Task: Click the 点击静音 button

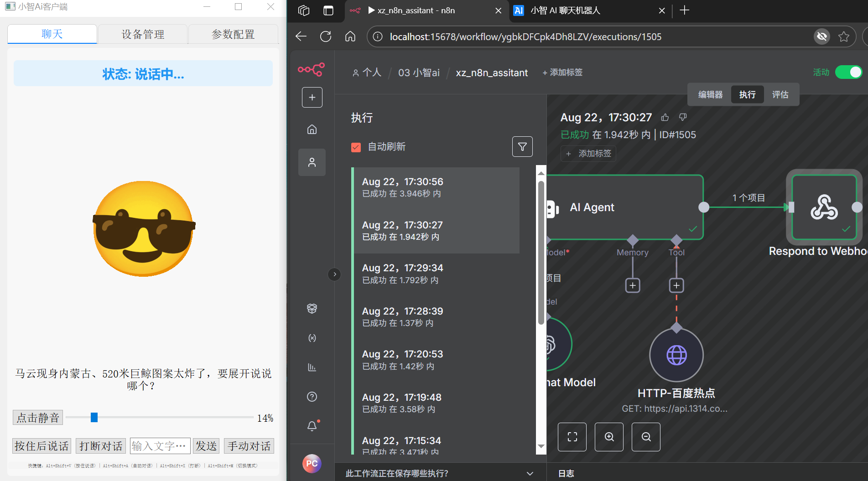Action: click(38, 418)
